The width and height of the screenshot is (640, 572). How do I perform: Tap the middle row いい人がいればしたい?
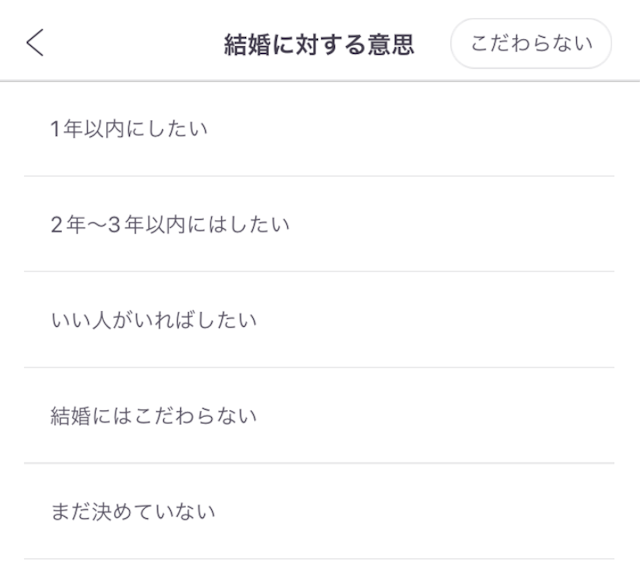320,320
